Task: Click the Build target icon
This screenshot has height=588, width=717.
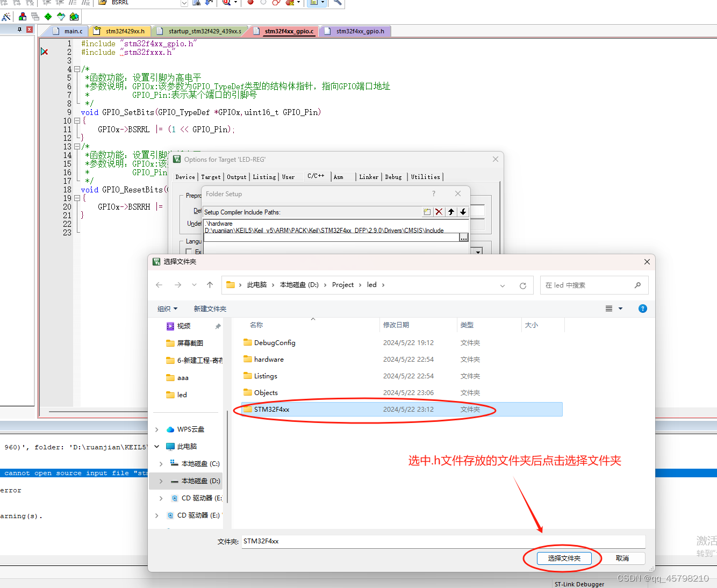Action: (x=23, y=16)
